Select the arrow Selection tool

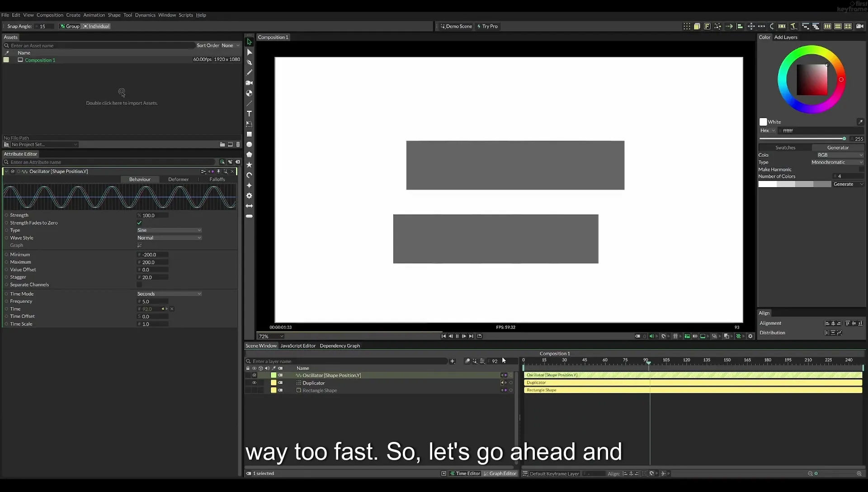(x=249, y=42)
